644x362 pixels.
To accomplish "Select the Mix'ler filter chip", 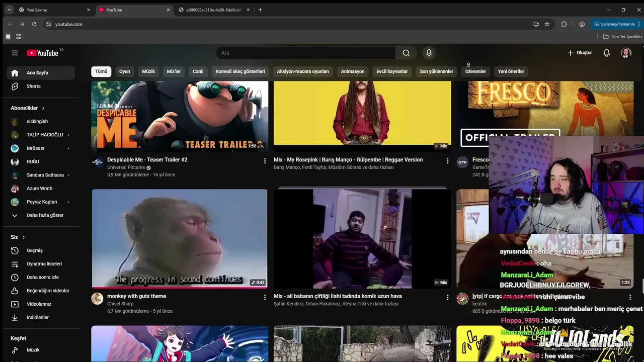I will tap(174, 71).
